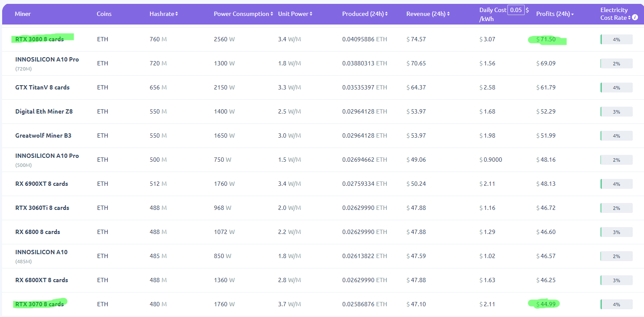Click Electricity Cost Rate sort arrows
This screenshot has height=317, width=644.
pos(629,18)
